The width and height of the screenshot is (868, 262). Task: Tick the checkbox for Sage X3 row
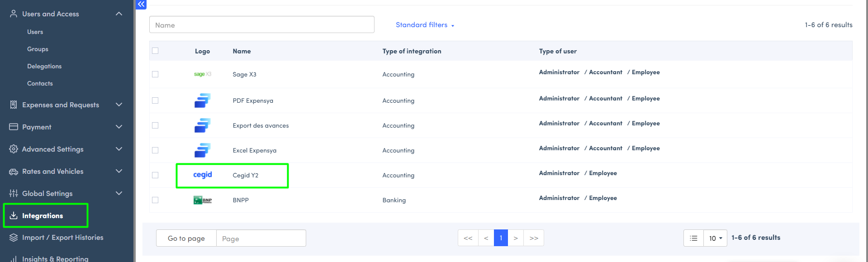155,74
